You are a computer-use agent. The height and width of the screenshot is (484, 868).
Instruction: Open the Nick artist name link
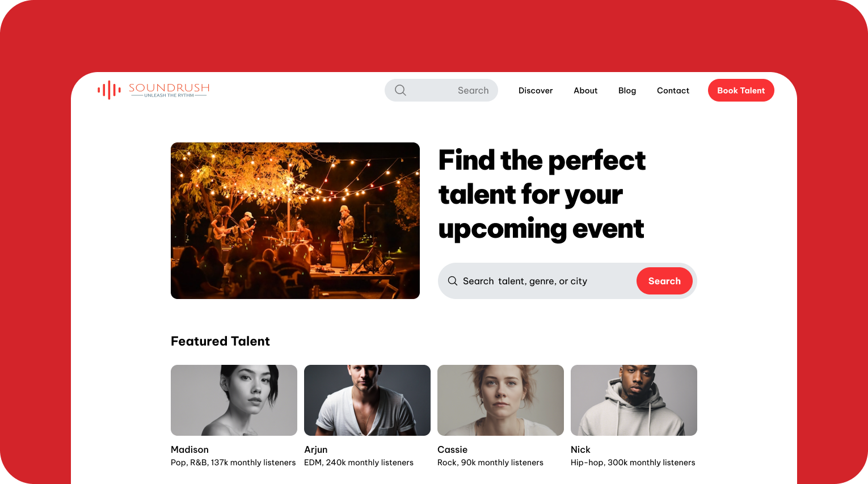[580, 449]
